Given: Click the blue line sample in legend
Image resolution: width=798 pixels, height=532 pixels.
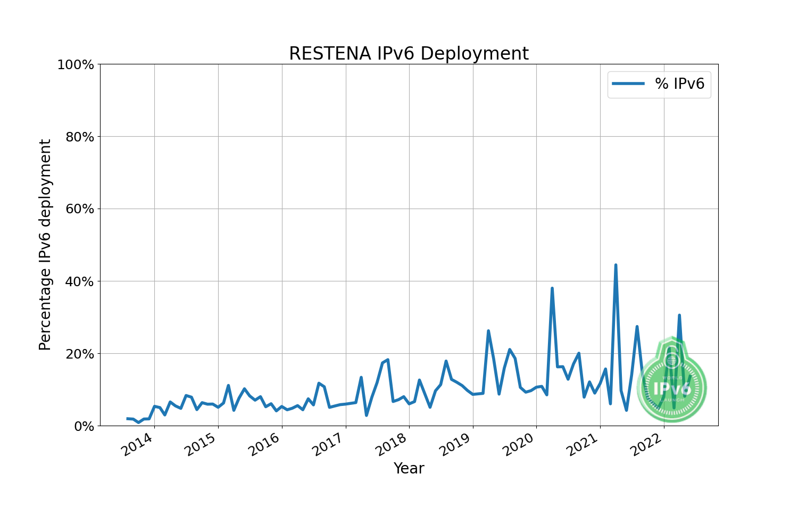Looking at the screenshot, I should pos(628,84).
